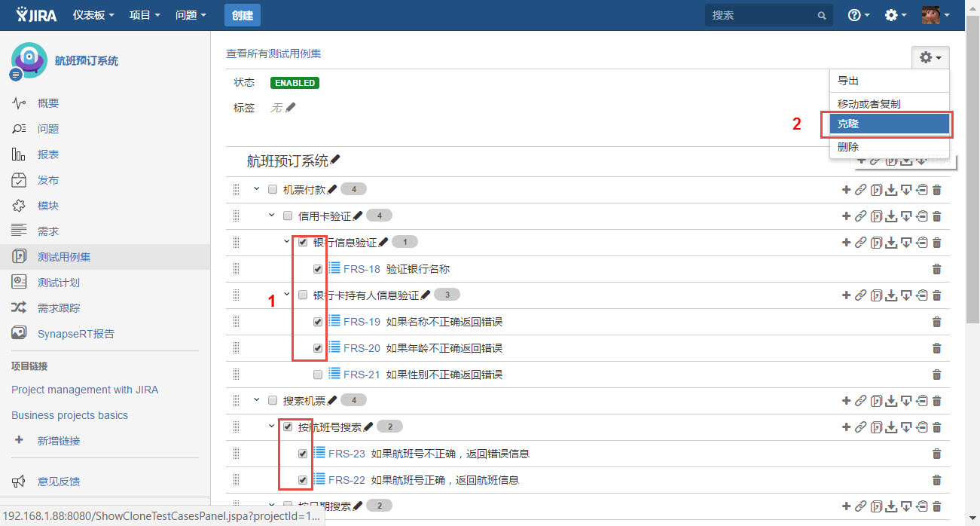
Task: Delete FRS-21 with its trash icon
Action: point(937,375)
